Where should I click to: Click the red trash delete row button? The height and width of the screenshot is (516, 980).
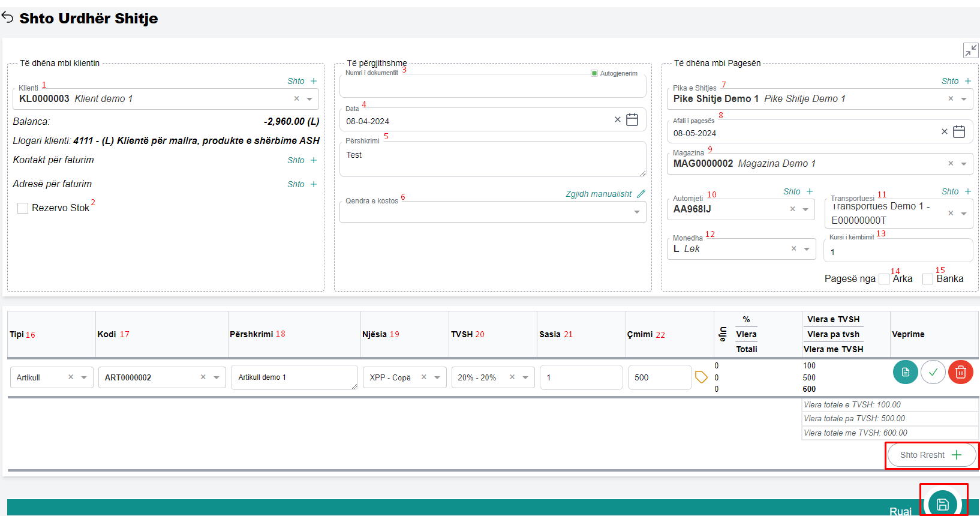tap(960, 373)
